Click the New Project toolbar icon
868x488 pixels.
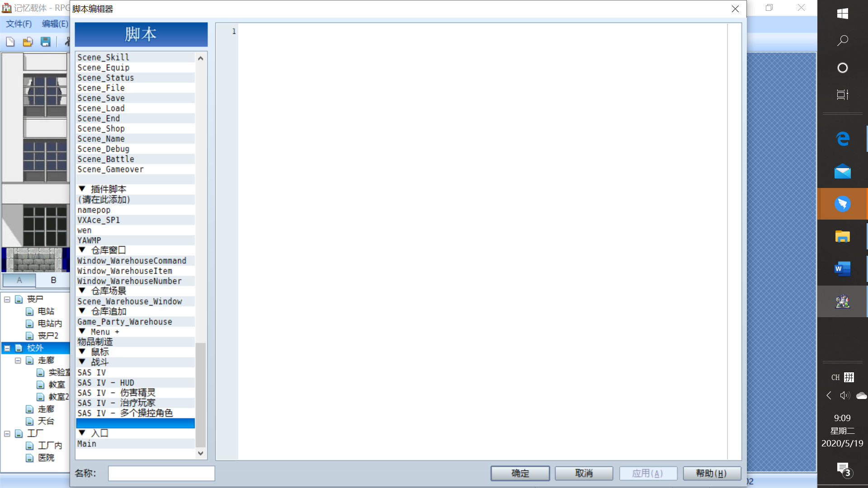pyautogui.click(x=10, y=42)
